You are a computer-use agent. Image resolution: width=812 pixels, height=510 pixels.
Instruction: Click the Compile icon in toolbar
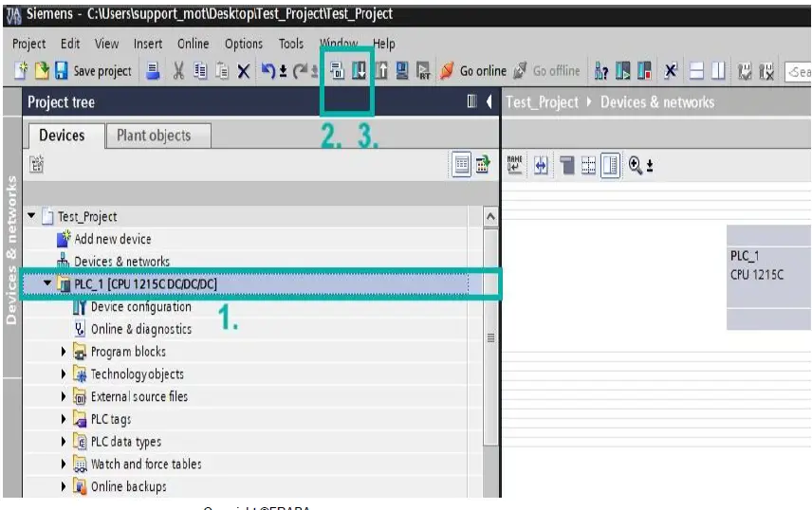click(337, 70)
